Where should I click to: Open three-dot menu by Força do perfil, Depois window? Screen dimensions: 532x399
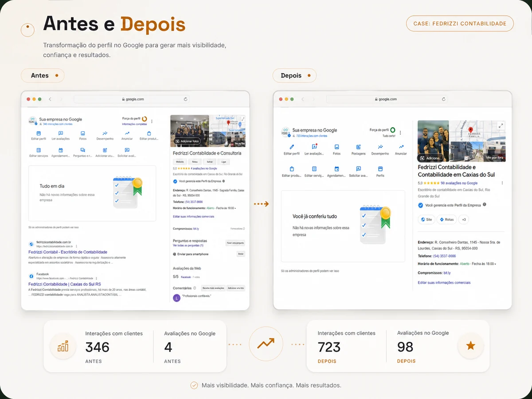pos(401,133)
